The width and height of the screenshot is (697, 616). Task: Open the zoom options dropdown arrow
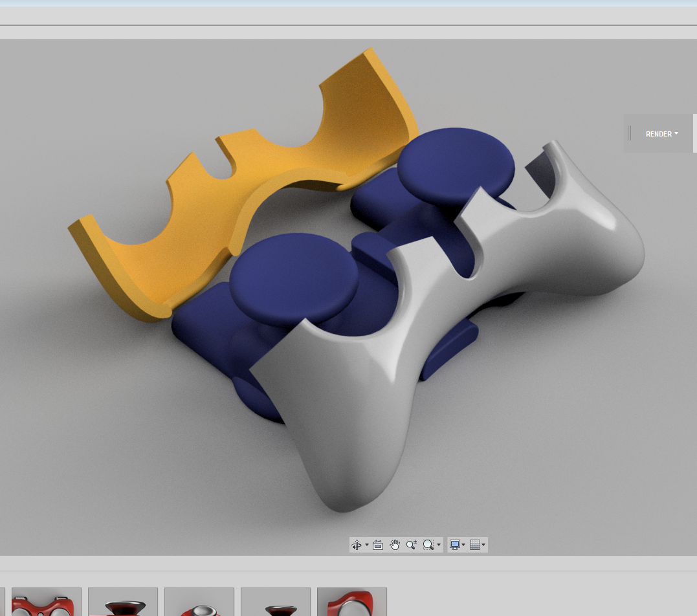(x=439, y=545)
